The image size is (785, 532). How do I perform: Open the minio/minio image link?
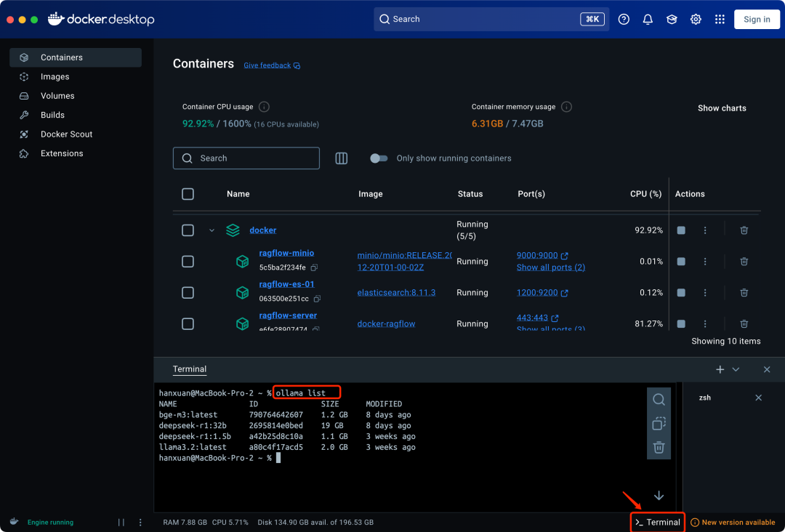404,261
